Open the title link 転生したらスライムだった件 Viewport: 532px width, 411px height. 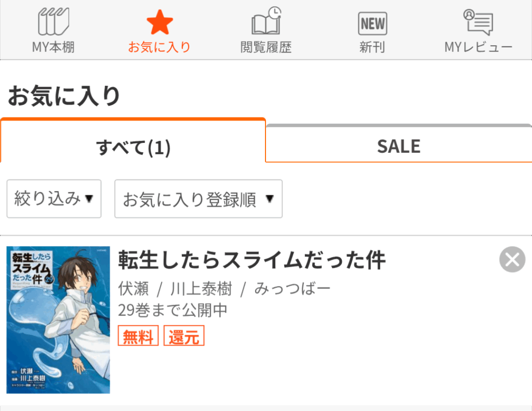[x=252, y=260]
